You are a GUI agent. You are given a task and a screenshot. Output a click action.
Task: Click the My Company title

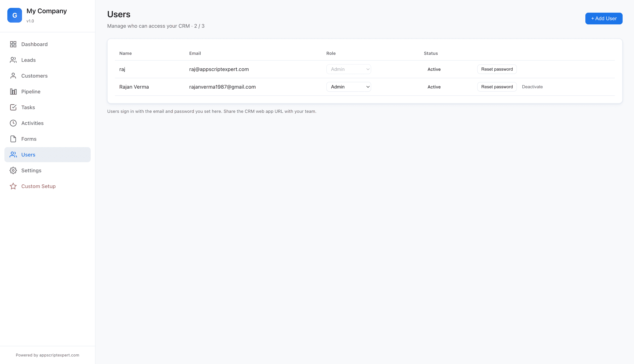[46, 11]
